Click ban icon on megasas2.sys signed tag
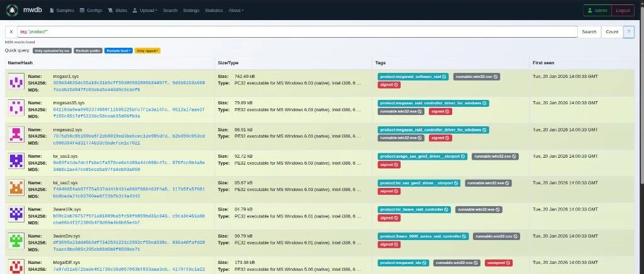Screen dimensions: 644x274 click(x=448, y=138)
